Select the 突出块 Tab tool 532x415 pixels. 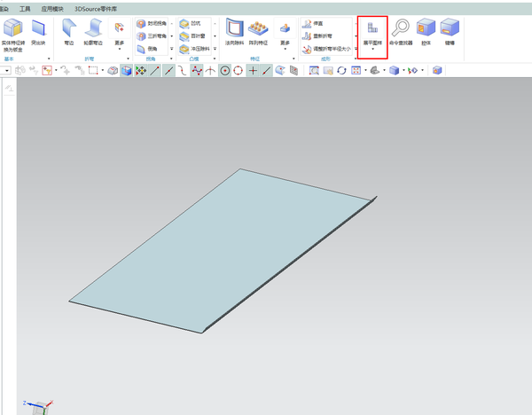38,32
